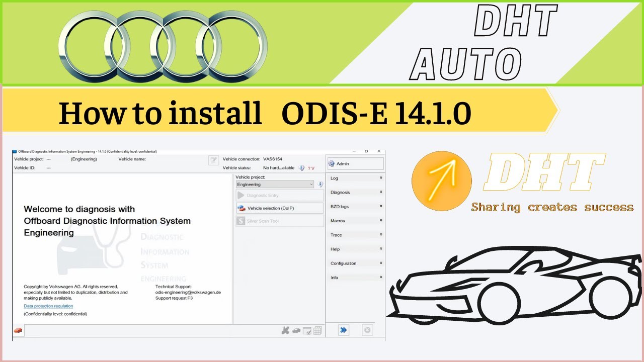Click the red car icon in bottom-left status bar
The height and width of the screenshot is (362, 644).
click(x=18, y=330)
